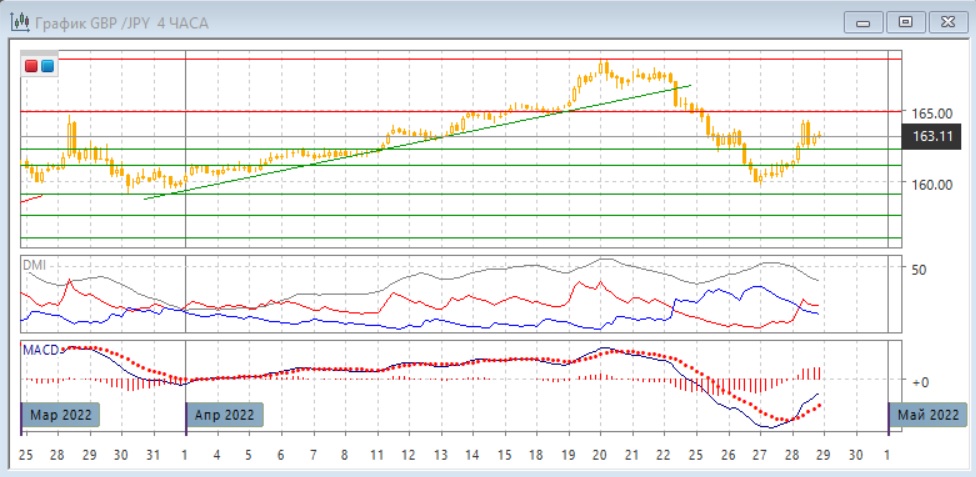This screenshot has height=477, width=976.
Task: Click the blue square icon on chart
Action: [47, 66]
